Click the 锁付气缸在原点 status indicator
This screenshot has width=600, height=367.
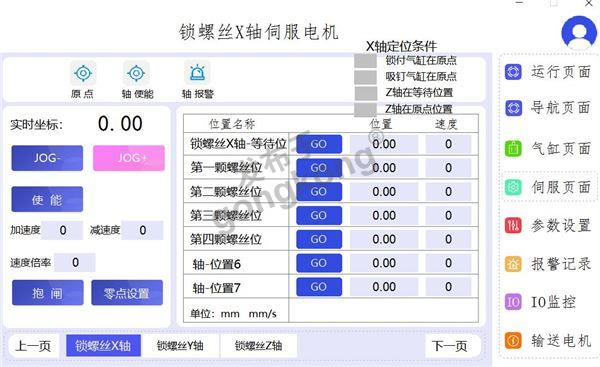click(x=365, y=61)
